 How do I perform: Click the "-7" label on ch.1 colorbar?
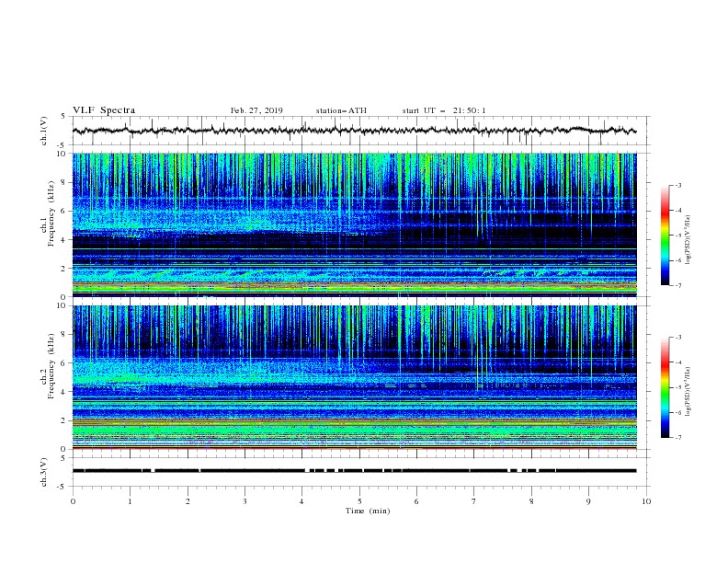point(678,285)
